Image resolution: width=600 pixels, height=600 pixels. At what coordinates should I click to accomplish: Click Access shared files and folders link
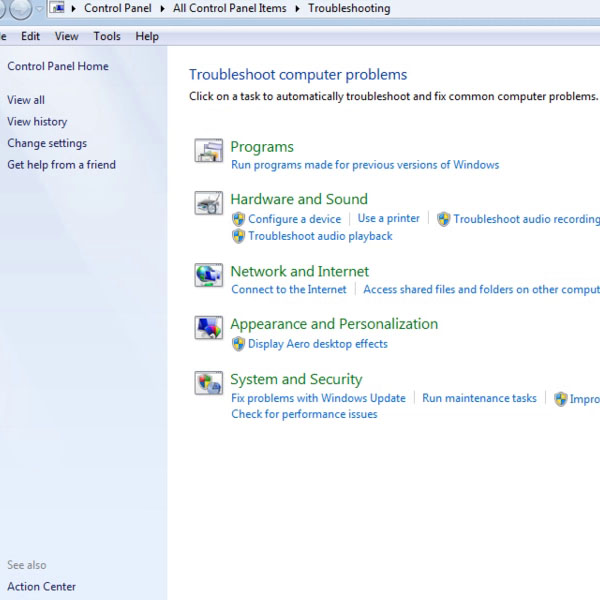click(481, 289)
